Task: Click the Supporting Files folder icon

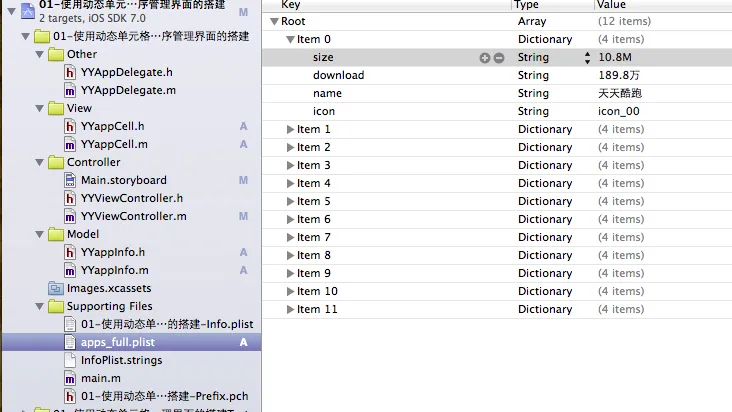Action: point(56,306)
